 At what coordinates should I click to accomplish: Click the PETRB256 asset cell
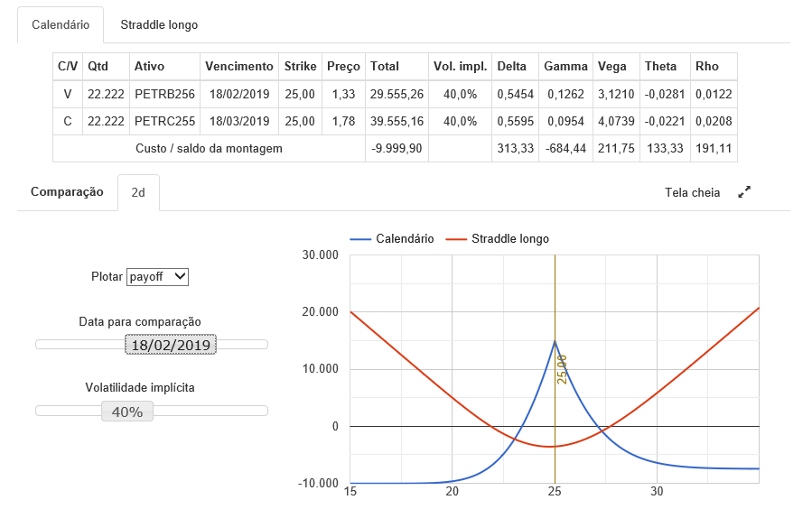163,94
